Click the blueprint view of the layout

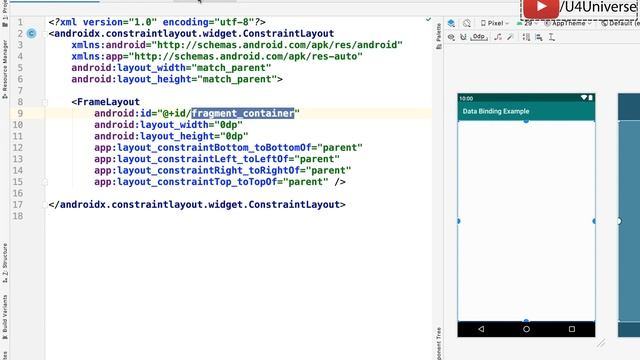coord(629,215)
